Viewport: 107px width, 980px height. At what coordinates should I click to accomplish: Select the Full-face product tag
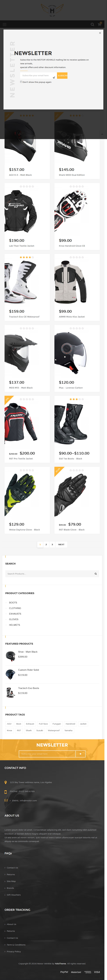(43, 724)
